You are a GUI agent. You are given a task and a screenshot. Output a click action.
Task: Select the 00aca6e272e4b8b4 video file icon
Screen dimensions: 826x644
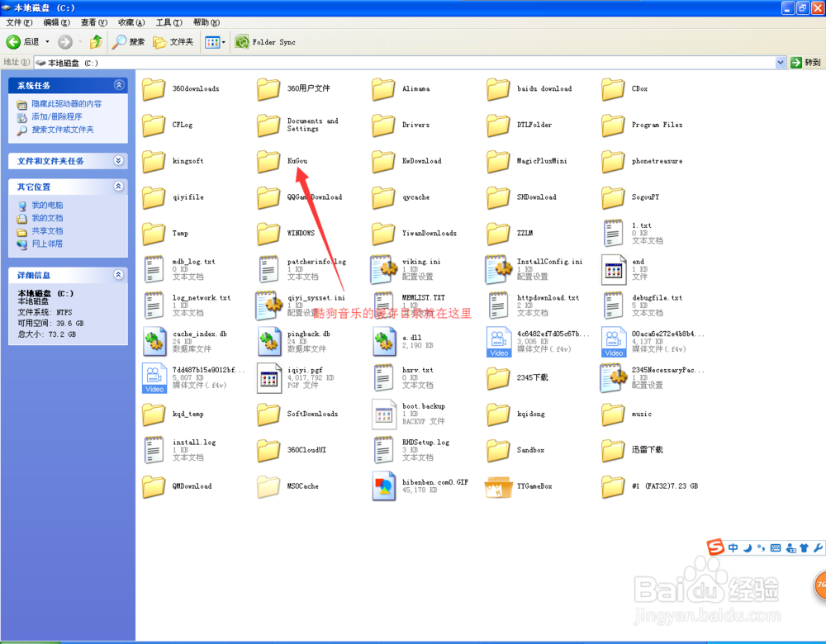pos(614,342)
